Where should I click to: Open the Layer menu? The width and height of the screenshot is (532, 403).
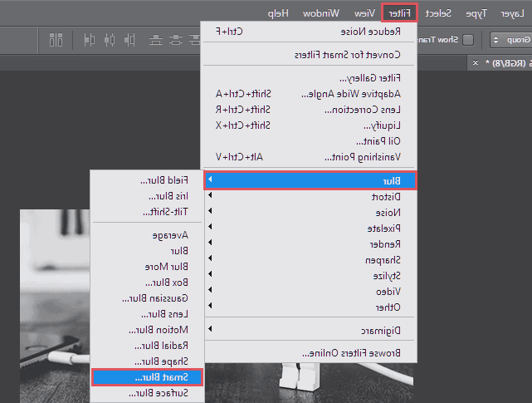point(512,13)
